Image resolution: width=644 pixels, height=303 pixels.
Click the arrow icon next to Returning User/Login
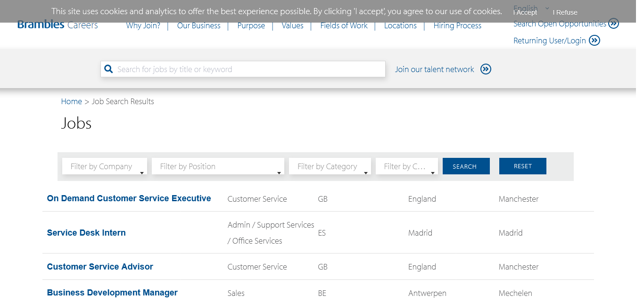(x=595, y=41)
